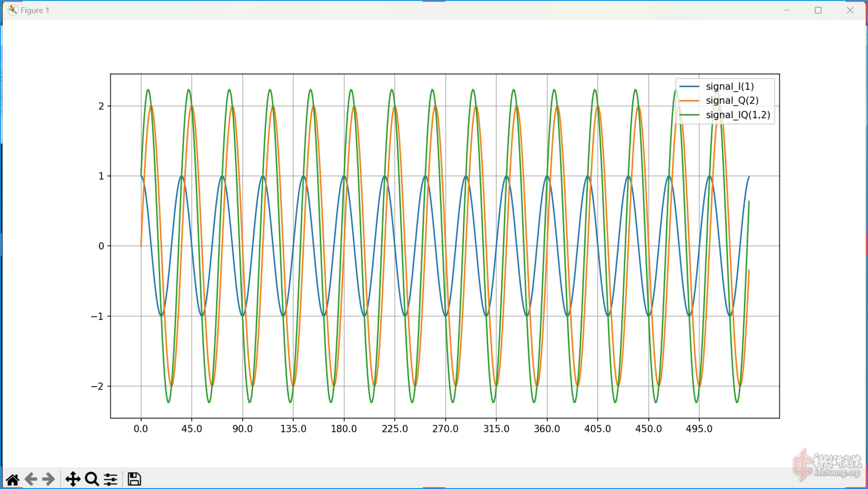Click the orange line swatch in the legend
This screenshot has height=489, width=868.
tap(689, 101)
